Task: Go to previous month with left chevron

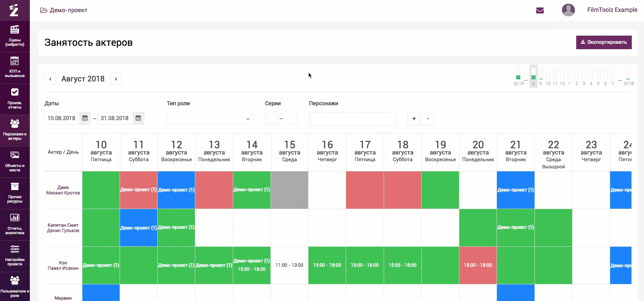Action: (50, 79)
